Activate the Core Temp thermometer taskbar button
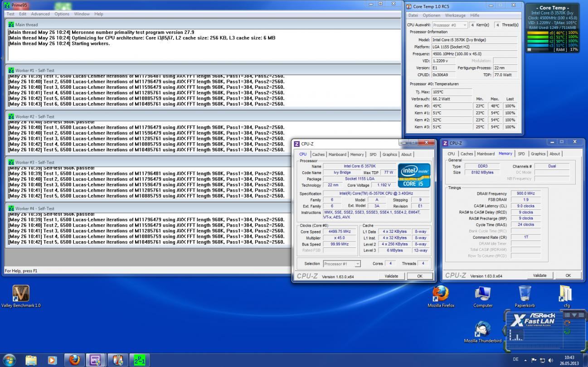Viewport: 588px width, 367px height. 117,360
